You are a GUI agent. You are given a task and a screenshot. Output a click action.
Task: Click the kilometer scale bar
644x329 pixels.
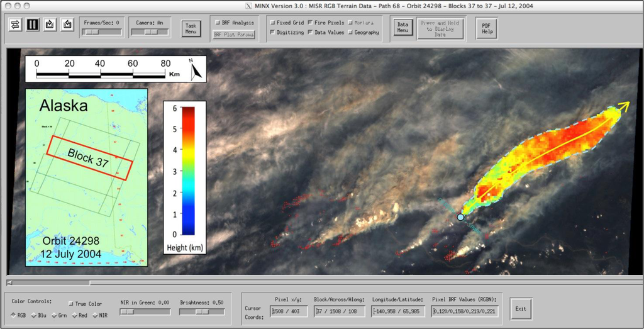(101, 75)
